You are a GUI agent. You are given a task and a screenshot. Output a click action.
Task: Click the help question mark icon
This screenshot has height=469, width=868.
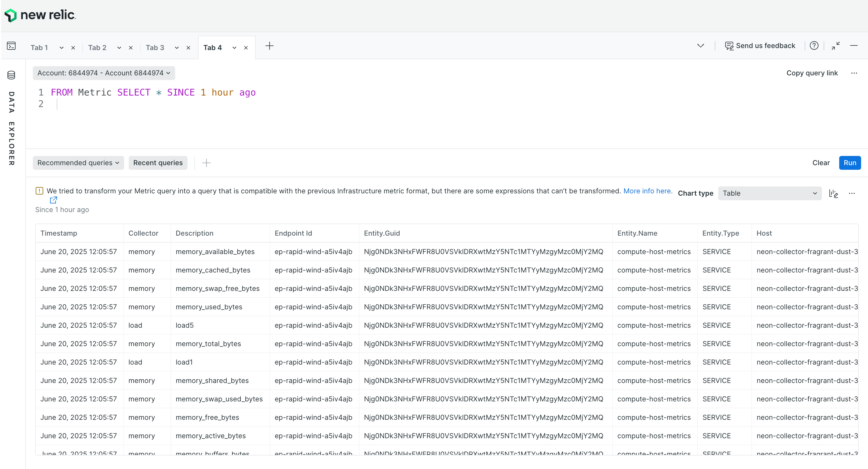[x=814, y=45]
